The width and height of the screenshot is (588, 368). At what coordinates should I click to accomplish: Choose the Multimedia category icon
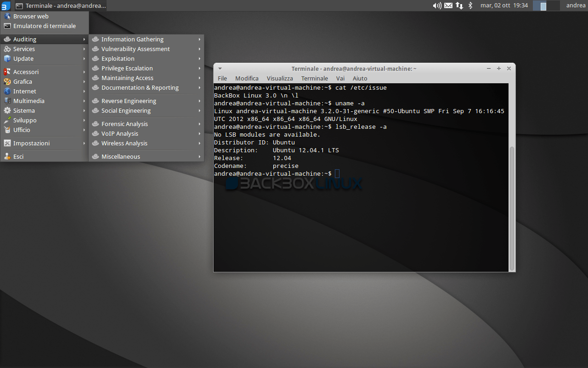click(7, 101)
